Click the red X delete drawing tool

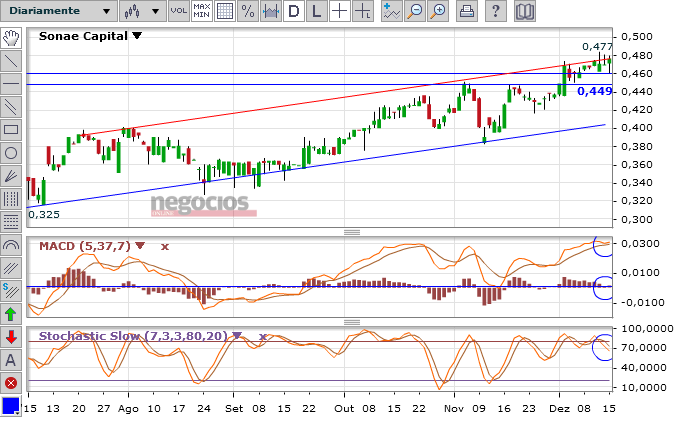11,383
